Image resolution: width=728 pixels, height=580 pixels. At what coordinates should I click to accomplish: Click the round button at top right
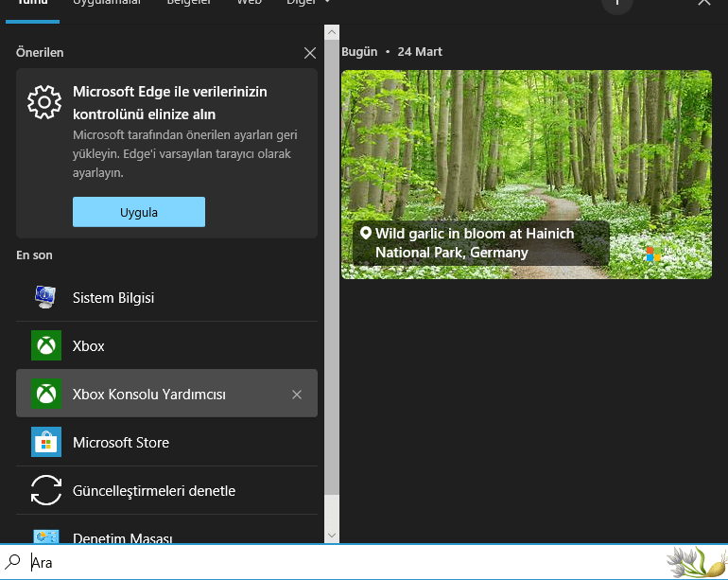pos(617,4)
